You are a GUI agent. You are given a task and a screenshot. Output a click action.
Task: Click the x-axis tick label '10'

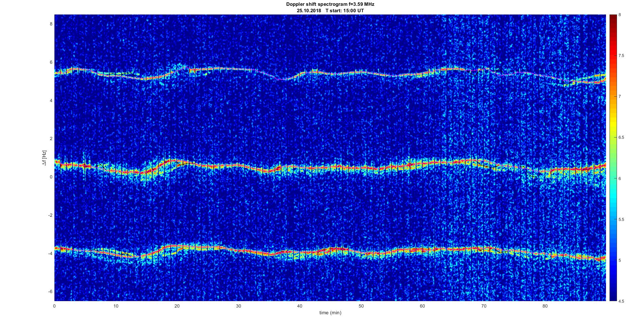pos(116,306)
